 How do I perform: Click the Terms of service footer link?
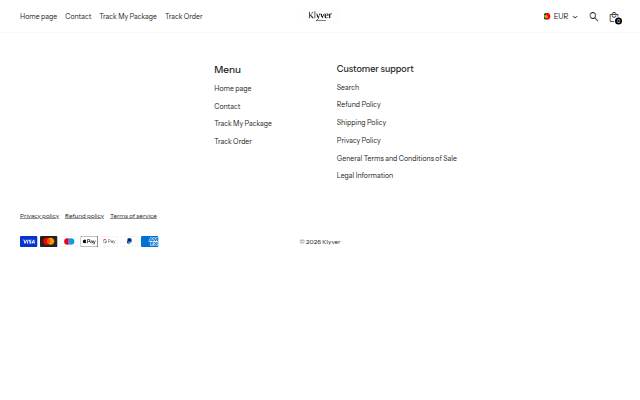click(x=133, y=216)
